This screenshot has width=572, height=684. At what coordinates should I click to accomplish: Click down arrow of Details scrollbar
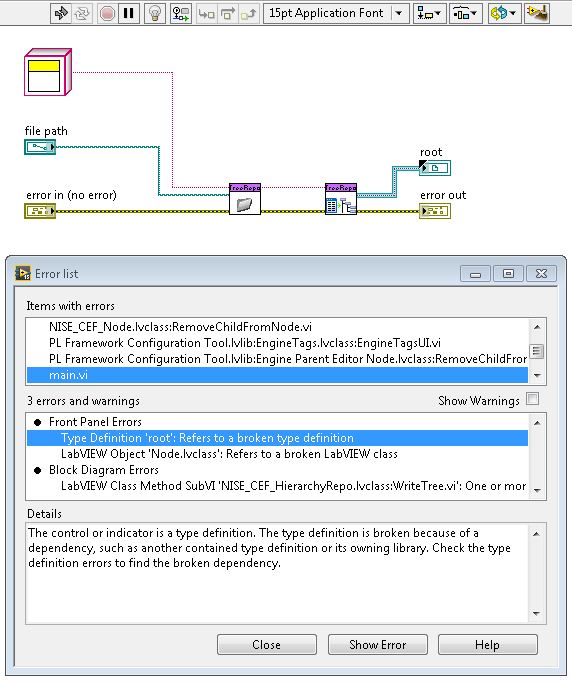pos(537,614)
